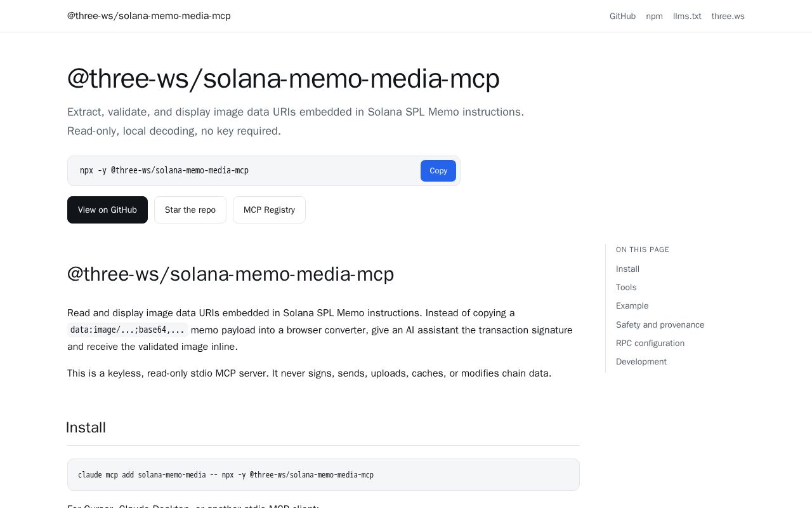812x508 pixels.
Task: Go to Example in the page outline
Action: pyautogui.click(x=632, y=306)
